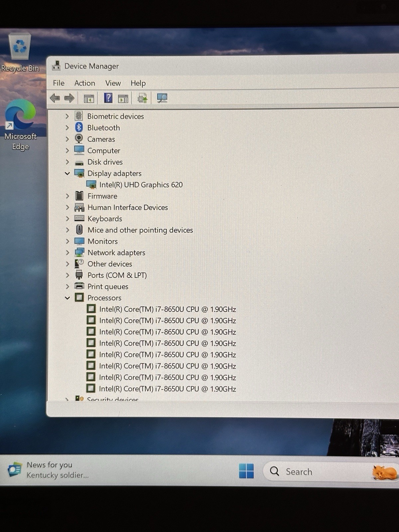Select the last i7-8650U processor entry
Screen dimensions: 399x532
[x=168, y=389]
